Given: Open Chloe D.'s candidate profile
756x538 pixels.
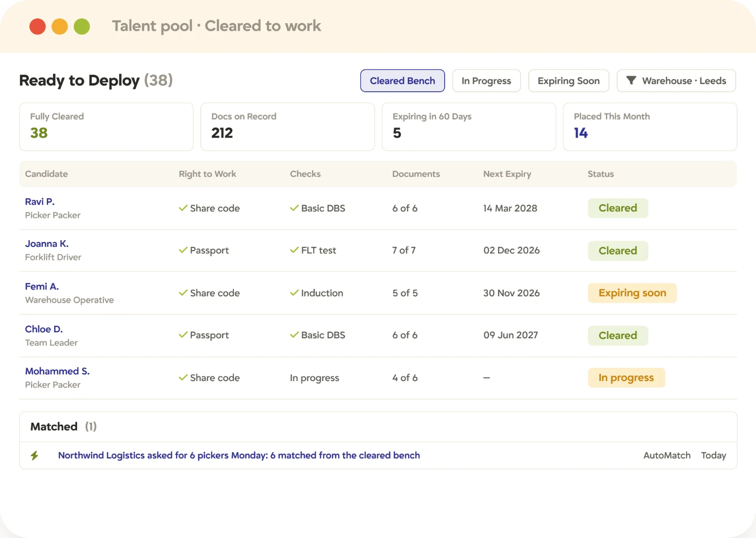Looking at the screenshot, I should point(44,329).
